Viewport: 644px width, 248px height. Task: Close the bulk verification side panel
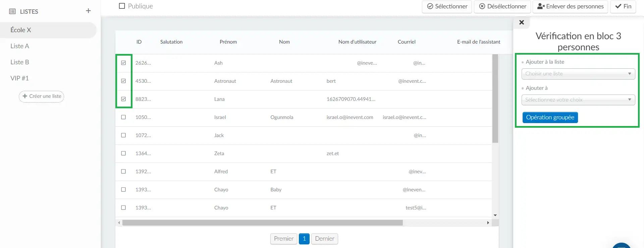point(522,22)
